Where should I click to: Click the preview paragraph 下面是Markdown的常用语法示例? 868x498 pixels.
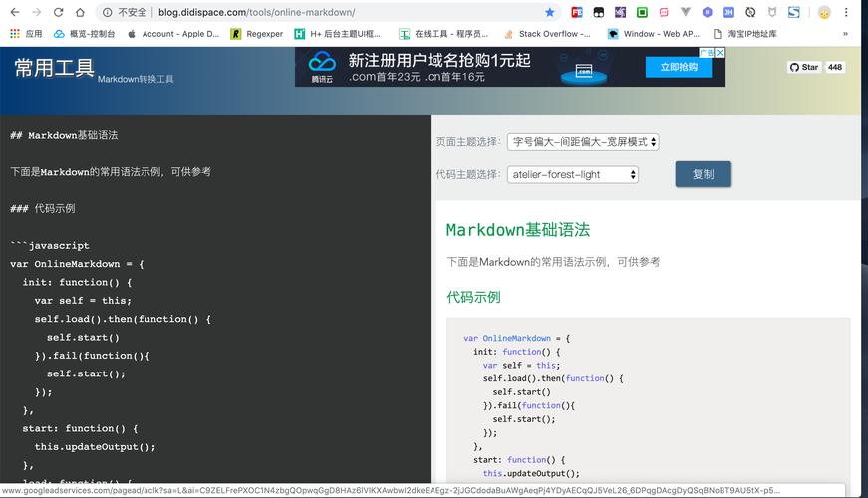(x=553, y=262)
